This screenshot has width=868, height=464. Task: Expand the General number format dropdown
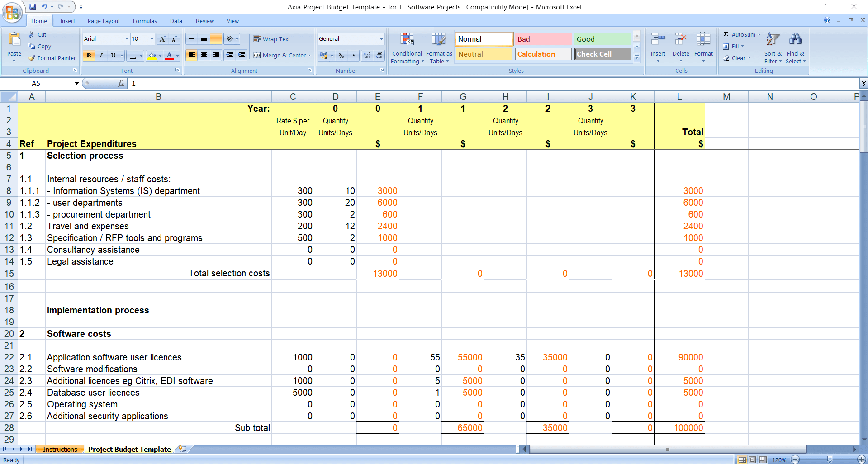[381, 39]
